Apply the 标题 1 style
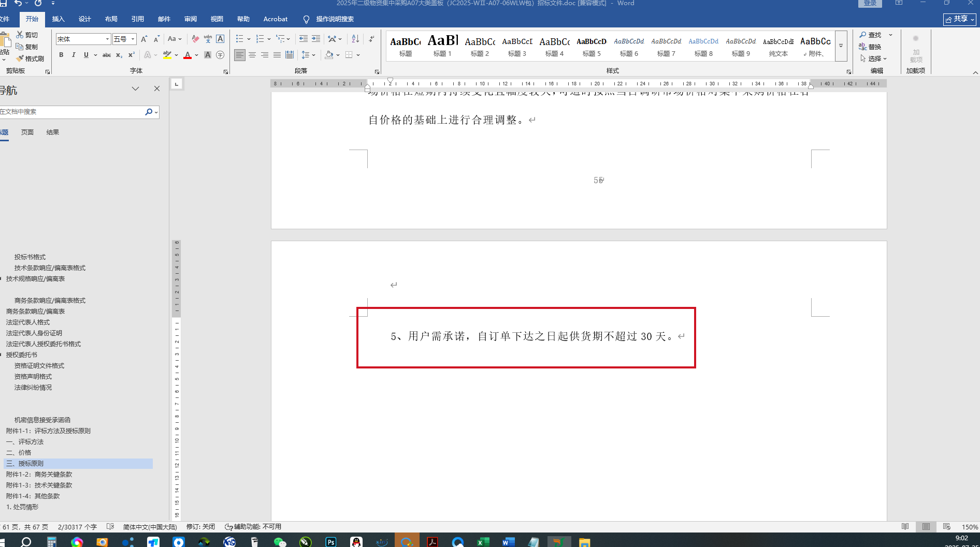This screenshot has width=980, height=547. point(442,46)
